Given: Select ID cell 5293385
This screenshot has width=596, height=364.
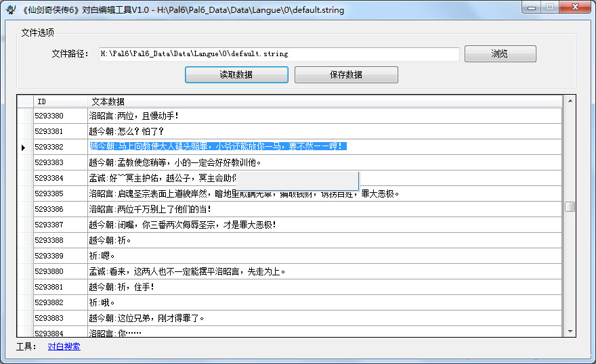Looking at the screenshot, I should 60,194.
